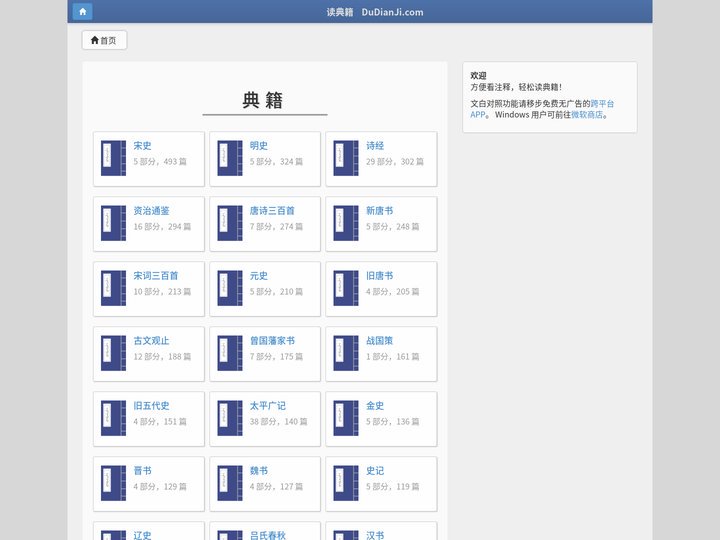Click the book icon for 古文观止
The image size is (720, 540).
113,353
